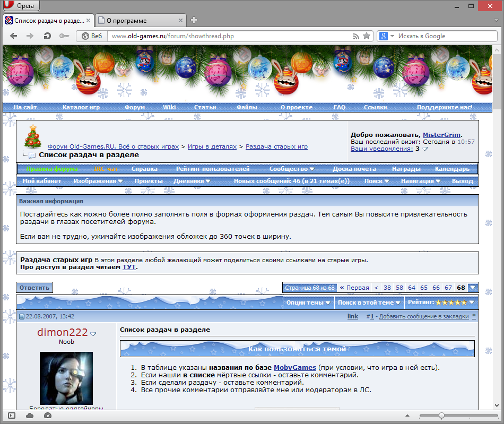
Task: Expand 'Ваши уведомления' dropdown arrow
Action: tap(424, 149)
